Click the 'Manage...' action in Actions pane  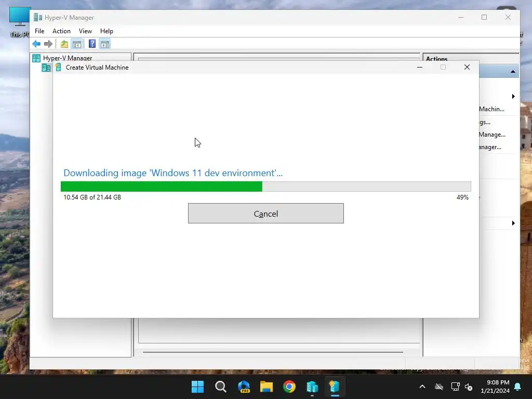click(x=492, y=135)
